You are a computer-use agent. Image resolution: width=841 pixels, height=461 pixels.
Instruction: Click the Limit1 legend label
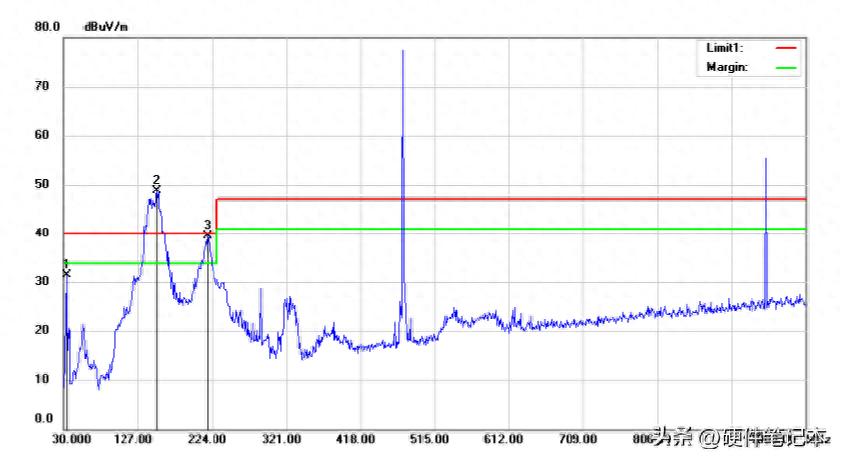[724, 48]
